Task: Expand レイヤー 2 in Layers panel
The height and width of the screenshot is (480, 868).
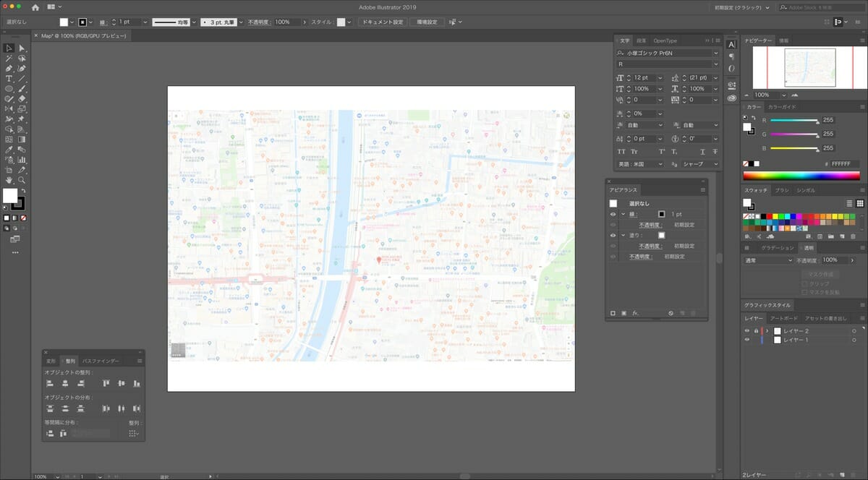Action: (767, 330)
